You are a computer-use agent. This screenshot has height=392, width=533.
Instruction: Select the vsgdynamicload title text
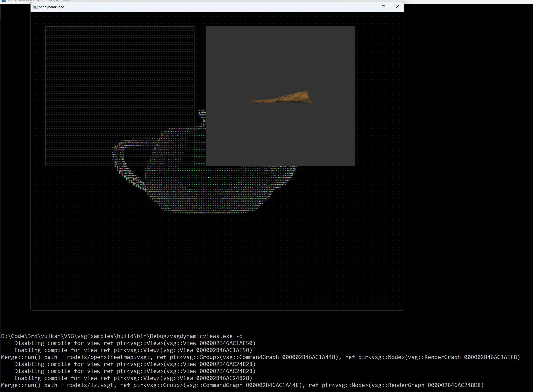51,7
